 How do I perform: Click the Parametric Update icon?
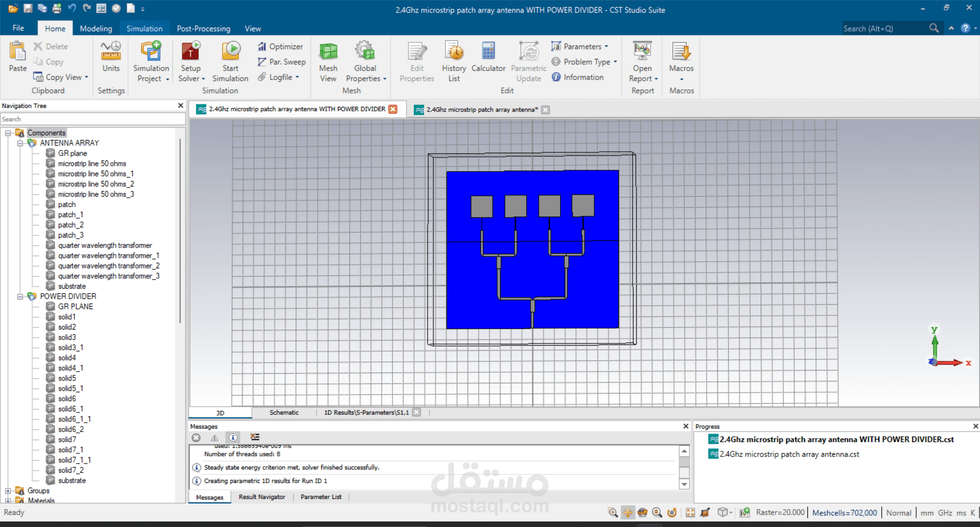528,60
